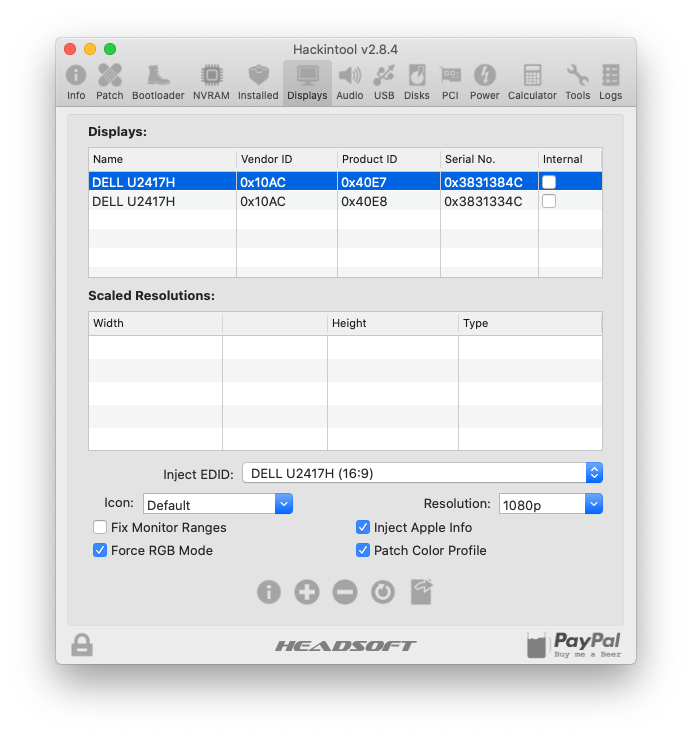Open the Logs tab
The width and height of the screenshot is (692, 738).
(x=611, y=82)
